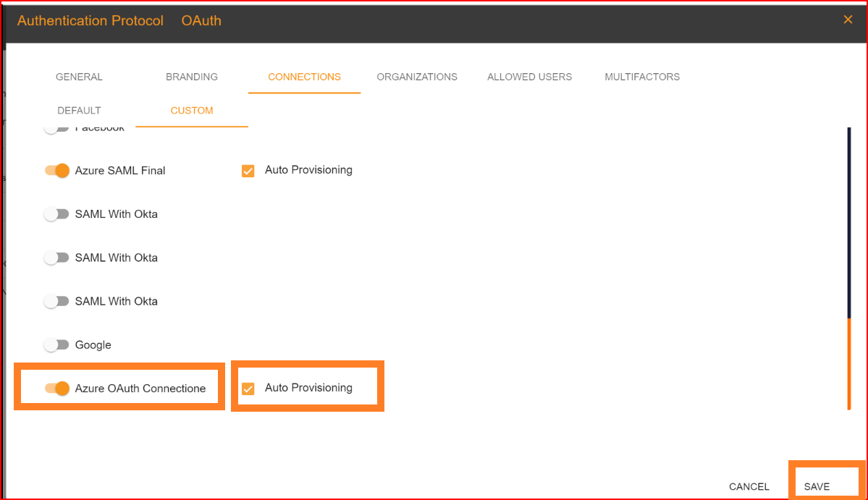Disable the Azure SAML Final toggle
Screen dimensions: 868x500
pyautogui.click(x=57, y=170)
